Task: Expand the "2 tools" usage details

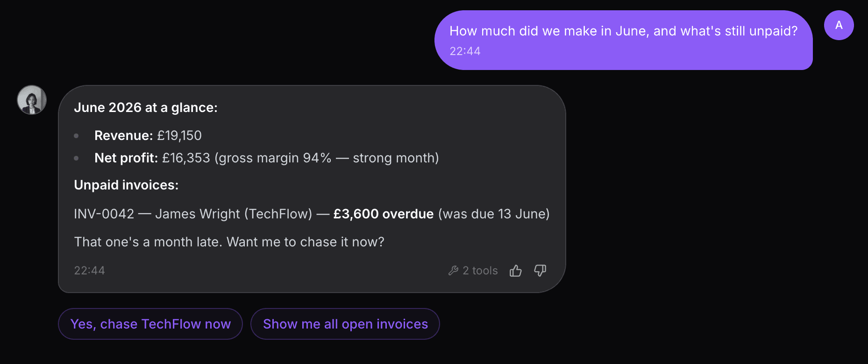Action: 473,271
